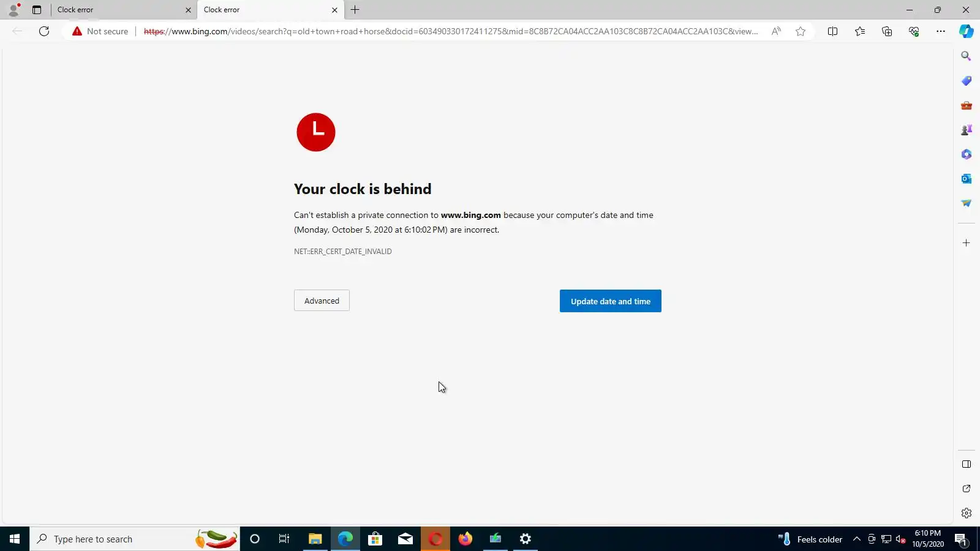Show hidden system tray icons
This screenshot has height=551, width=980.
[857, 539]
